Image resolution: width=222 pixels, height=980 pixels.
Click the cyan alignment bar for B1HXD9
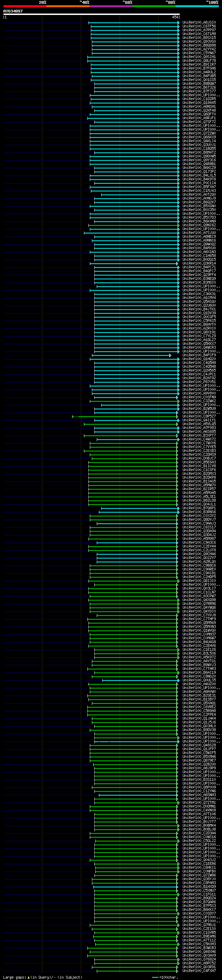coord(136,887)
